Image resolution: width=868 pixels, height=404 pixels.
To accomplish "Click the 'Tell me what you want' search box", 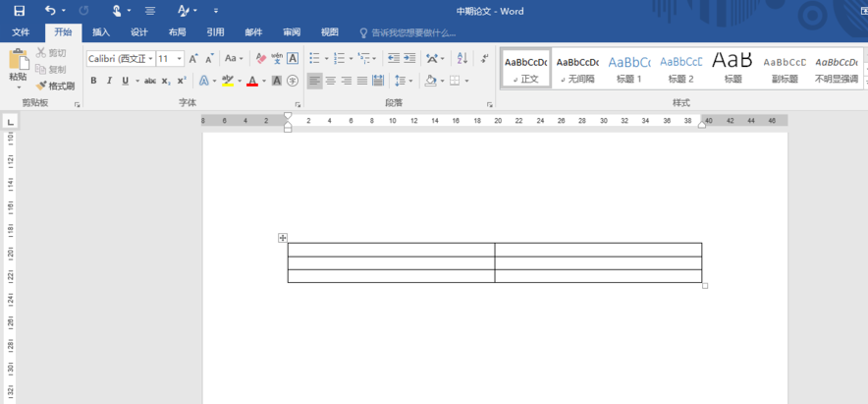I will click(412, 32).
